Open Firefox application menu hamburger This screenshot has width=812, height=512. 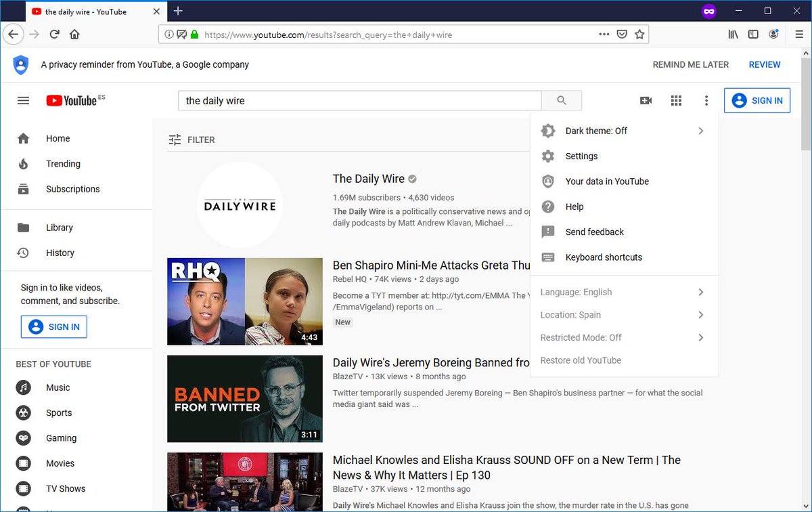(x=799, y=34)
